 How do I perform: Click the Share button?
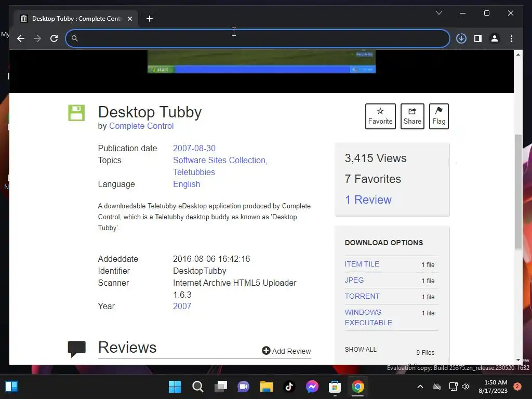pos(412,116)
